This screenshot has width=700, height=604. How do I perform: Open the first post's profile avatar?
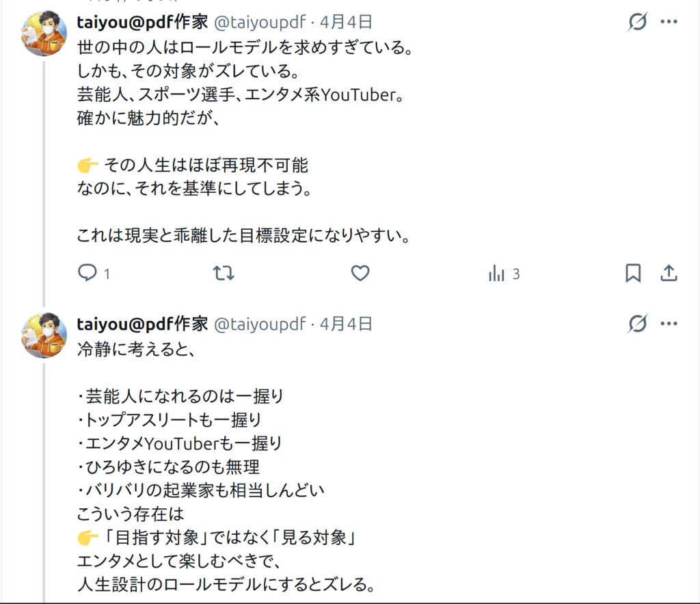tap(44, 34)
